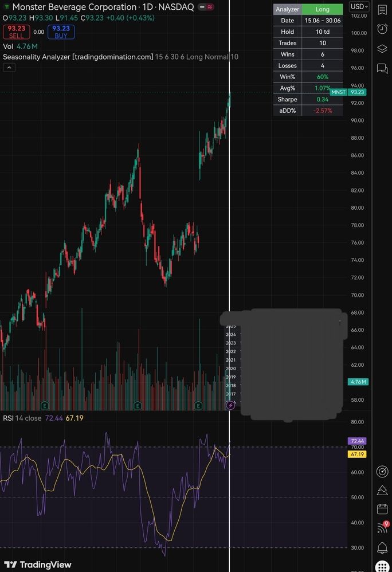Collapse the indicator legend chevron
The height and width of the screenshot is (572, 392).
9,68
